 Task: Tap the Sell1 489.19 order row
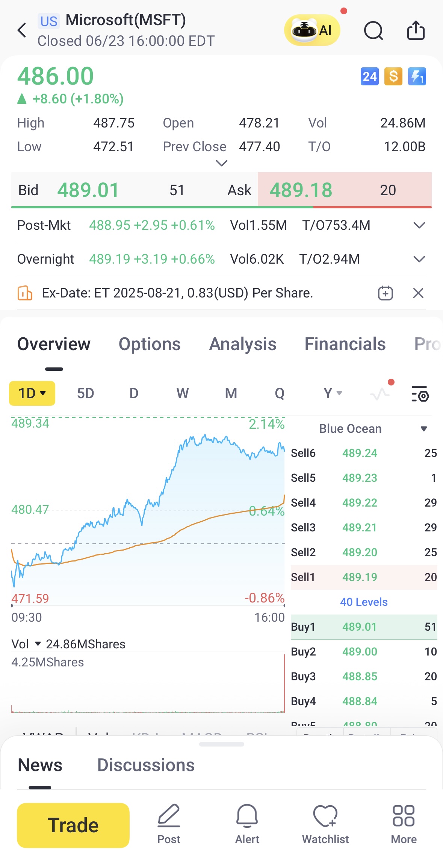(x=364, y=577)
